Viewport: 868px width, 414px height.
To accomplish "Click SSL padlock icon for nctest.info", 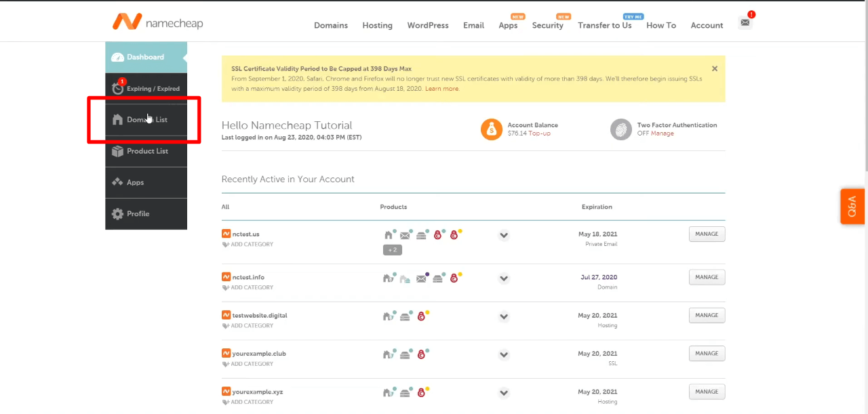I will click(454, 278).
